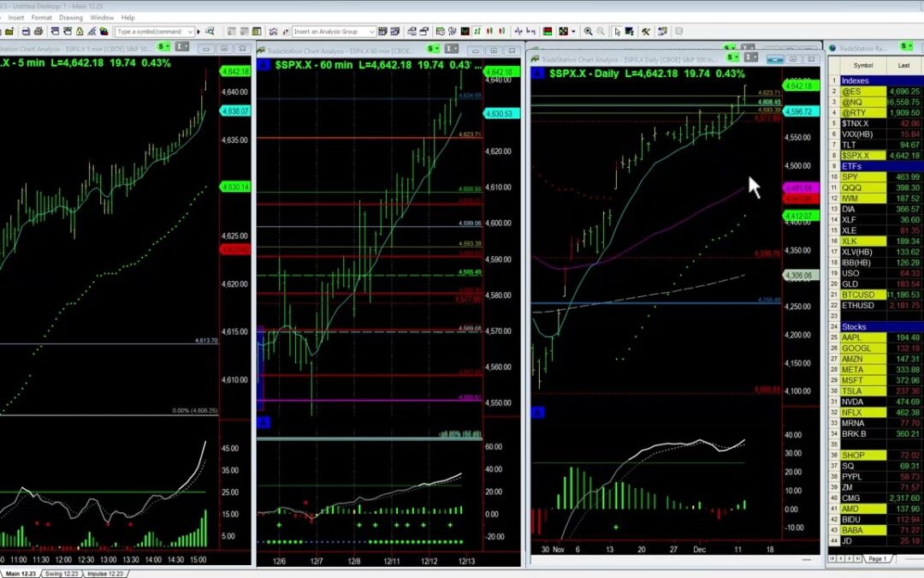Switch to the Main 12.23 workspace tab

coord(21,573)
